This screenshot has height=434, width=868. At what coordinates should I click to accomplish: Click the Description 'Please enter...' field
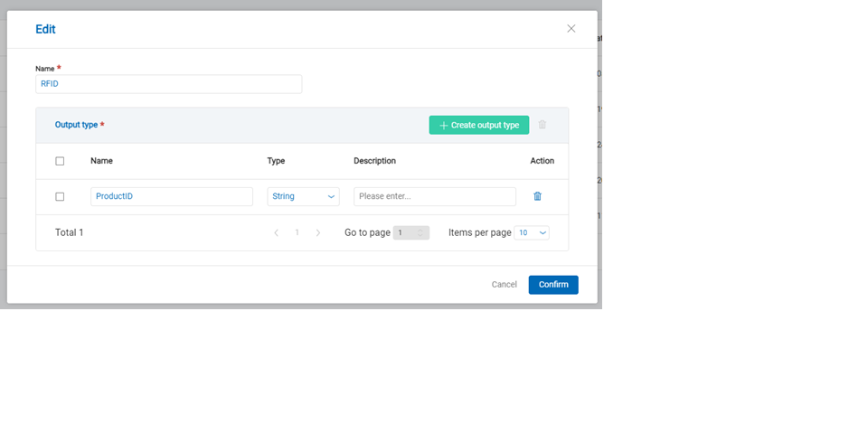coord(434,196)
